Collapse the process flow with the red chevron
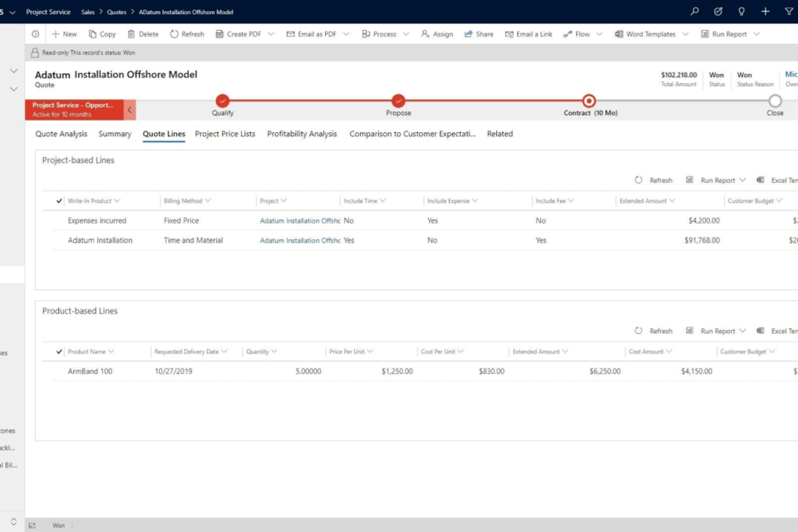 pyautogui.click(x=130, y=110)
